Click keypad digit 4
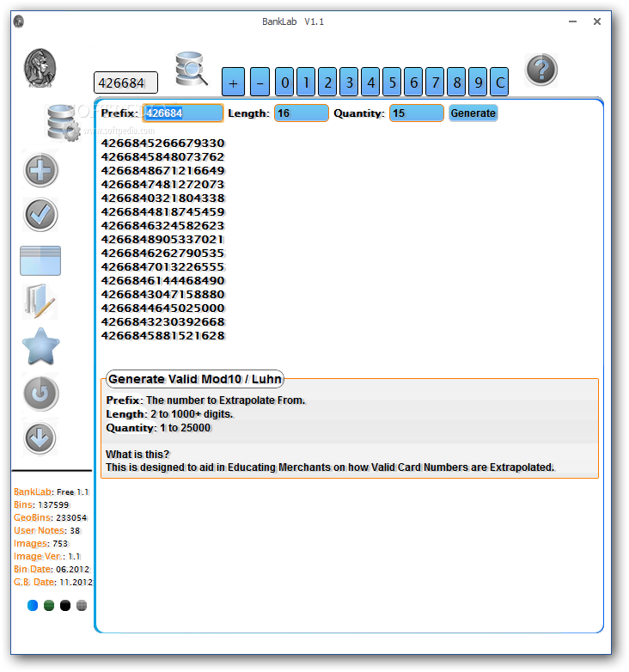This screenshot has width=629, height=672. (x=370, y=82)
